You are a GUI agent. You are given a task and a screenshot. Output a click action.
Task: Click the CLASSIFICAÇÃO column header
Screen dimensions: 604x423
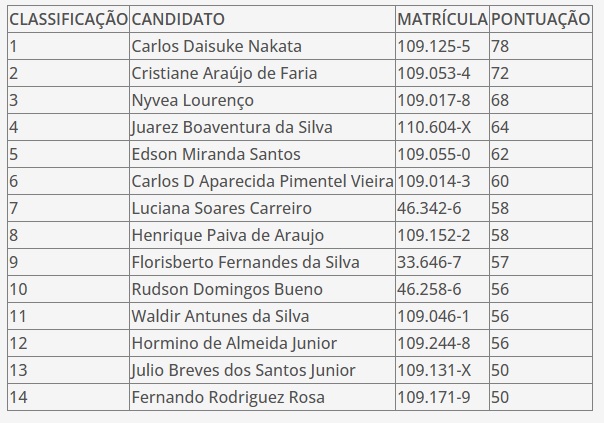tap(68, 19)
